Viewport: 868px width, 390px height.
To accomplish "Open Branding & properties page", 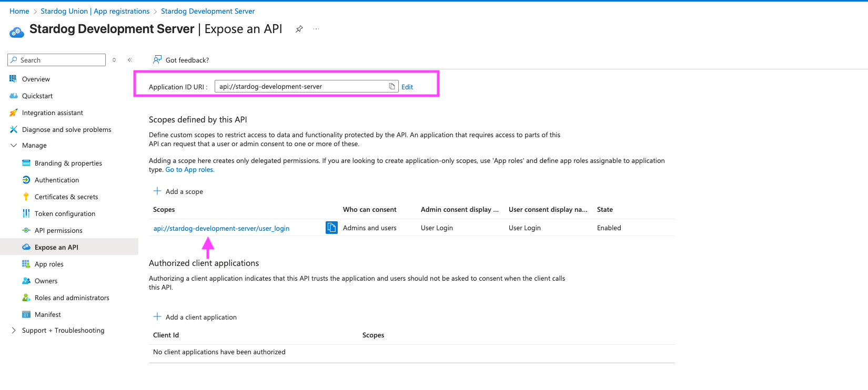I will (x=69, y=163).
